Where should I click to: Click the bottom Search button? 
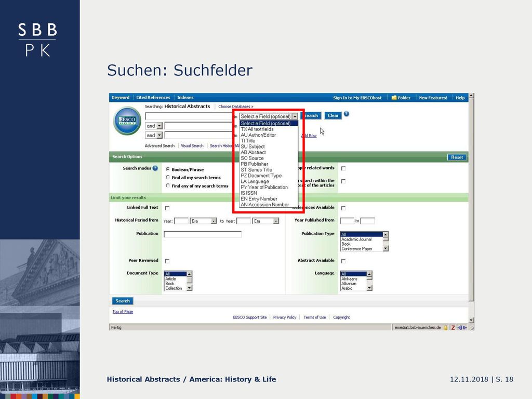pos(123,301)
